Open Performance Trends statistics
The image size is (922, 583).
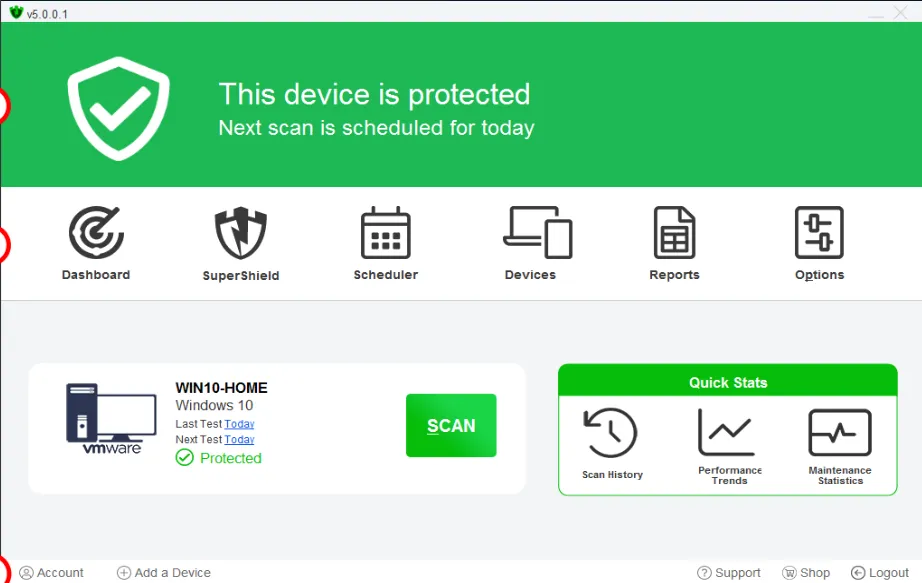click(728, 443)
